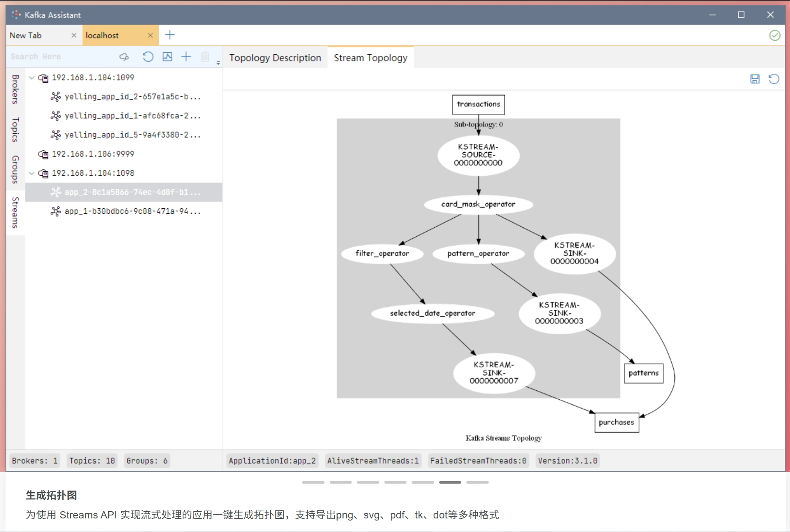Add a new stream with plus icon
The image size is (790, 532).
[186, 57]
